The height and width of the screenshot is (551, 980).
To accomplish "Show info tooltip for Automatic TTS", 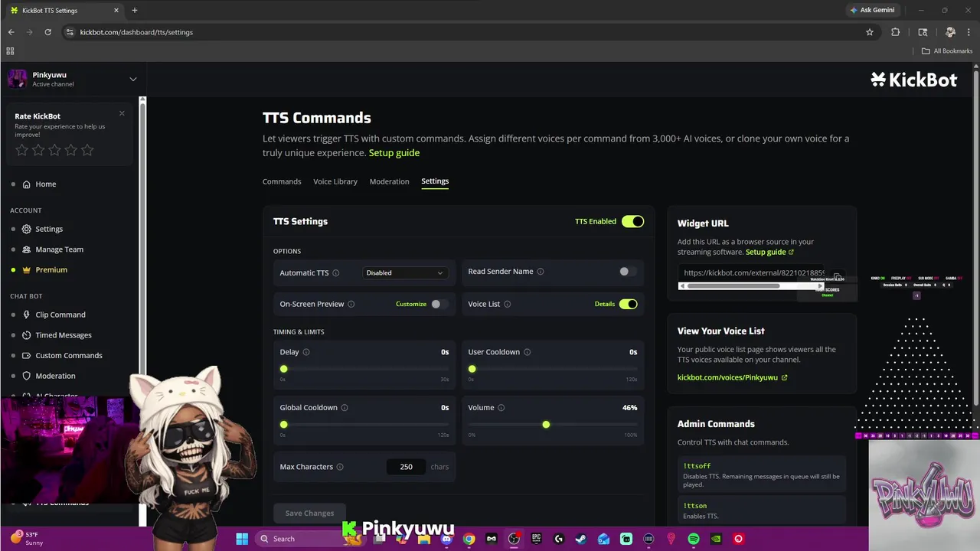I will (336, 273).
